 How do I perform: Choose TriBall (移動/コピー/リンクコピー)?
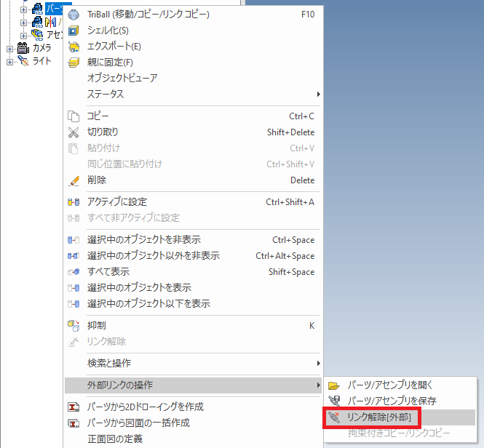(x=193, y=15)
